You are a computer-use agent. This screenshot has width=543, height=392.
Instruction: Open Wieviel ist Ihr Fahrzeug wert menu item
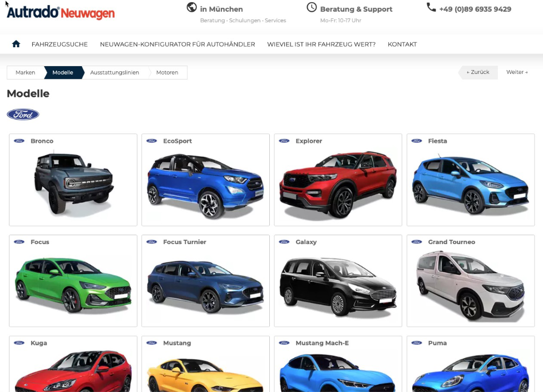tap(322, 44)
